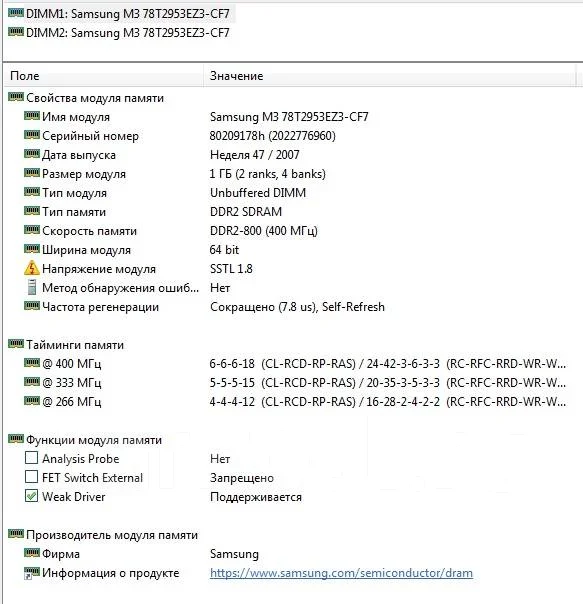Toggle the FET Switch External checkbox

coord(31,476)
